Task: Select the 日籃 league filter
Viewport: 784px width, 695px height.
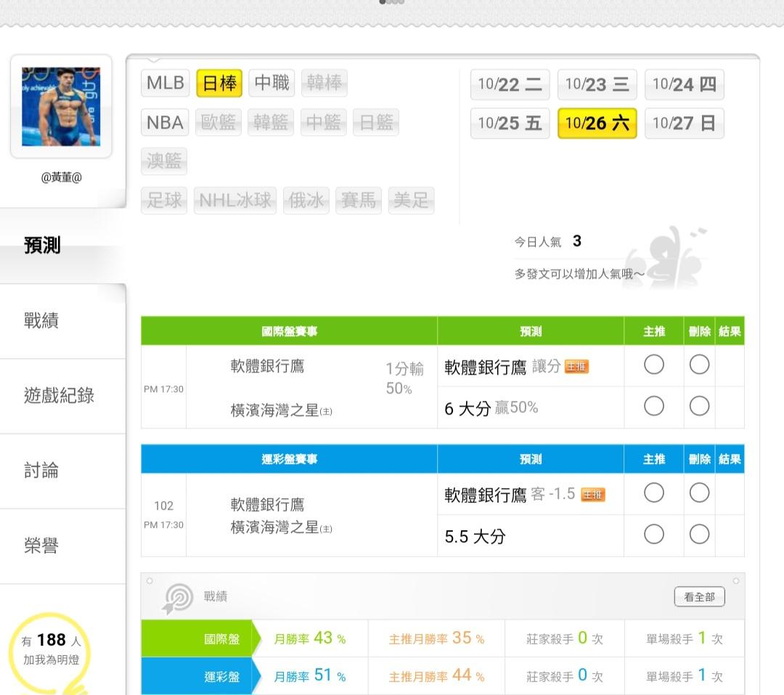Action: pyautogui.click(x=376, y=123)
